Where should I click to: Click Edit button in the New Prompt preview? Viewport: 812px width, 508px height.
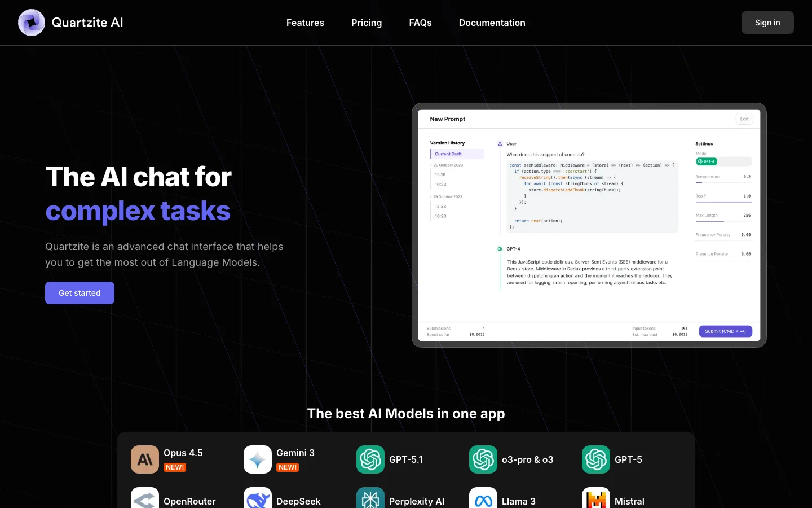click(x=744, y=119)
